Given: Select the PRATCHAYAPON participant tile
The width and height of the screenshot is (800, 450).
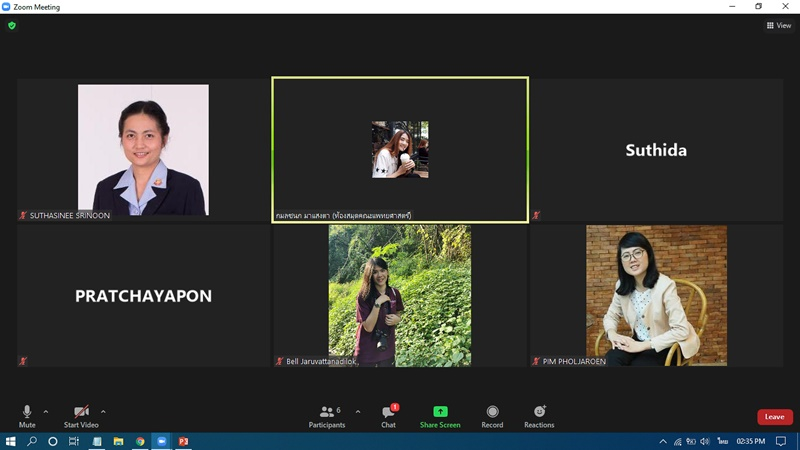Looking at the screenshot, I should click(x=143, y=296).
